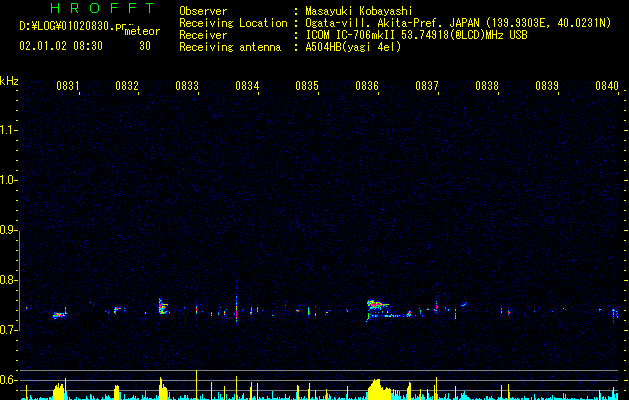The height and width of the screenshot is (400, 629).
Task: Click the 0837 time axis label
Action: [427, 86]
